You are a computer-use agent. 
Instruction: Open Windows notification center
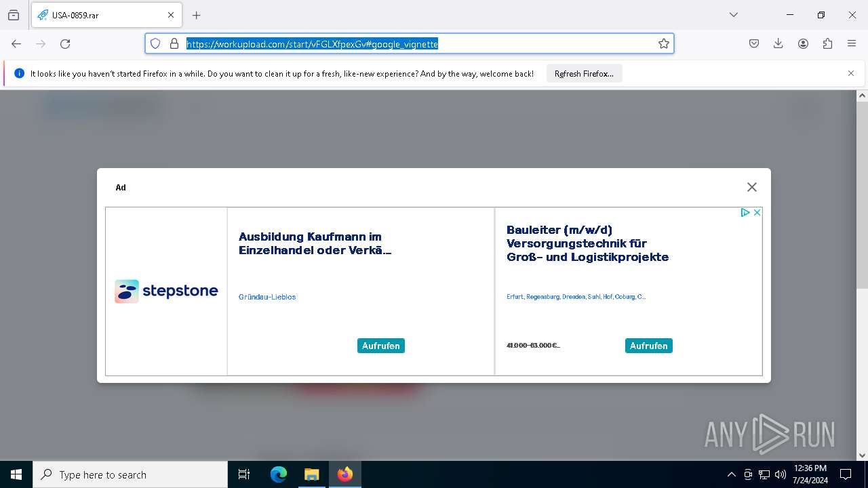point(846,474)
